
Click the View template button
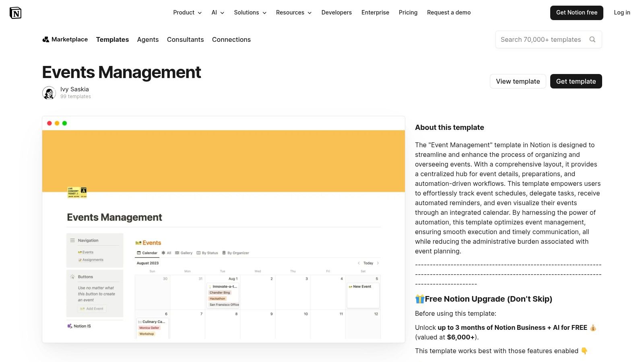click(518, 81)
